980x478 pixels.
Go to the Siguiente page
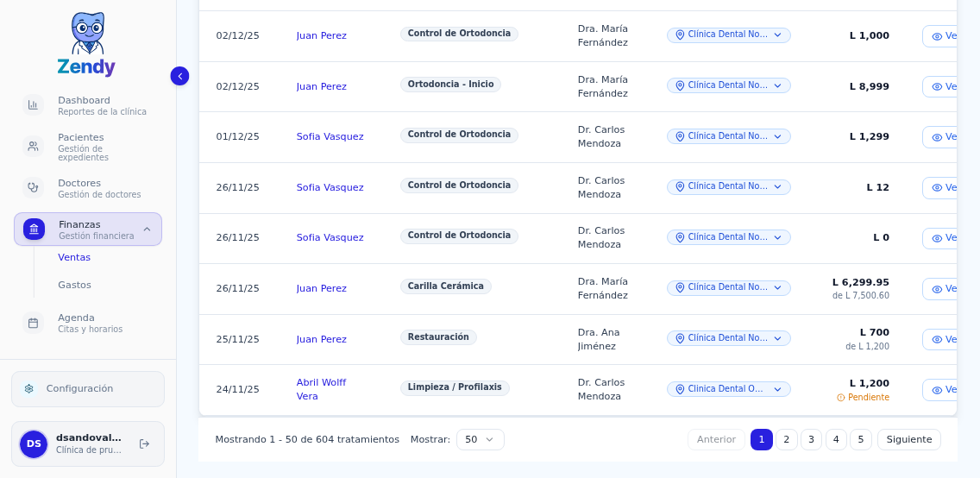pyautogui.click(x=908, y=440)
